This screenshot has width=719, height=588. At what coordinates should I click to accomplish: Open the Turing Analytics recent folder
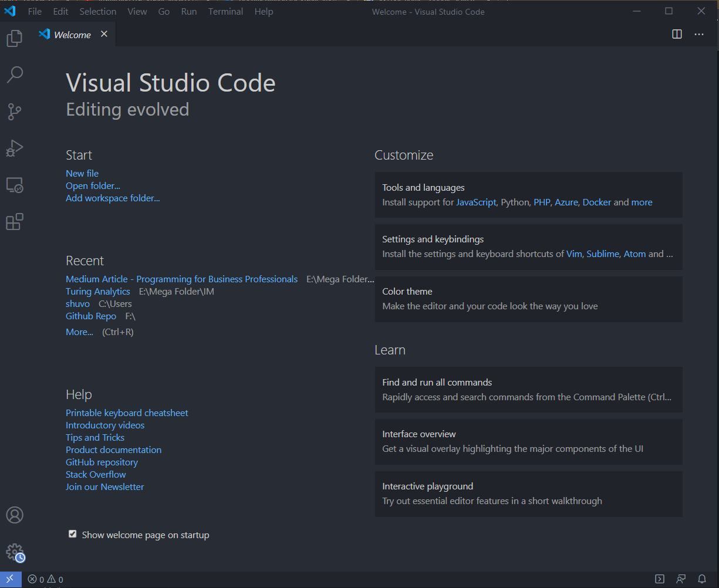97,291
